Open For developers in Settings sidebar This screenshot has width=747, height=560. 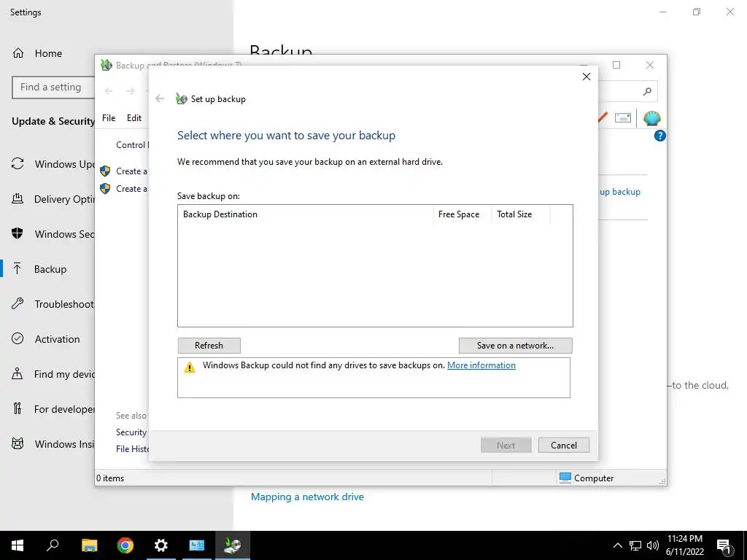pos(53,409)
